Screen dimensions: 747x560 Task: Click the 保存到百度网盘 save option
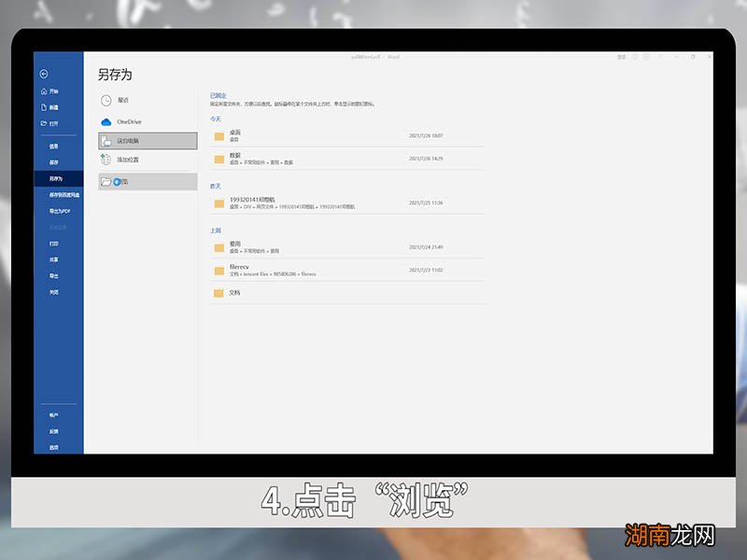pyautogui.click(x=56, y=194)
